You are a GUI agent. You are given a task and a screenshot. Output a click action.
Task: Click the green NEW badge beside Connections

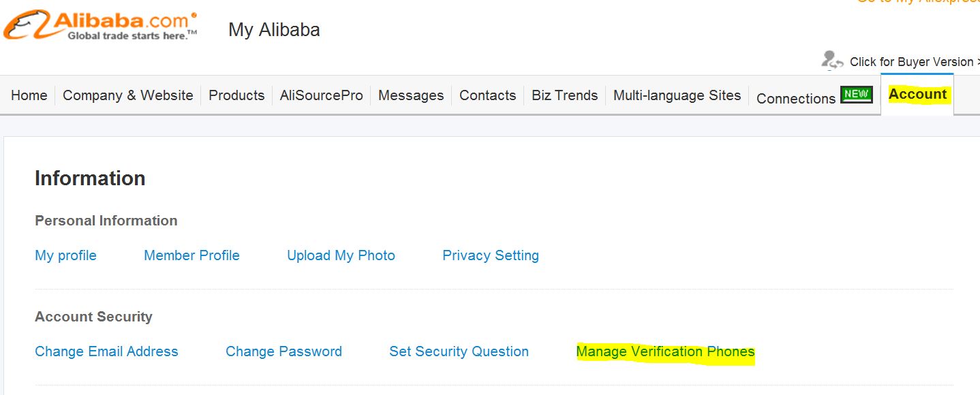click(857, 95)
